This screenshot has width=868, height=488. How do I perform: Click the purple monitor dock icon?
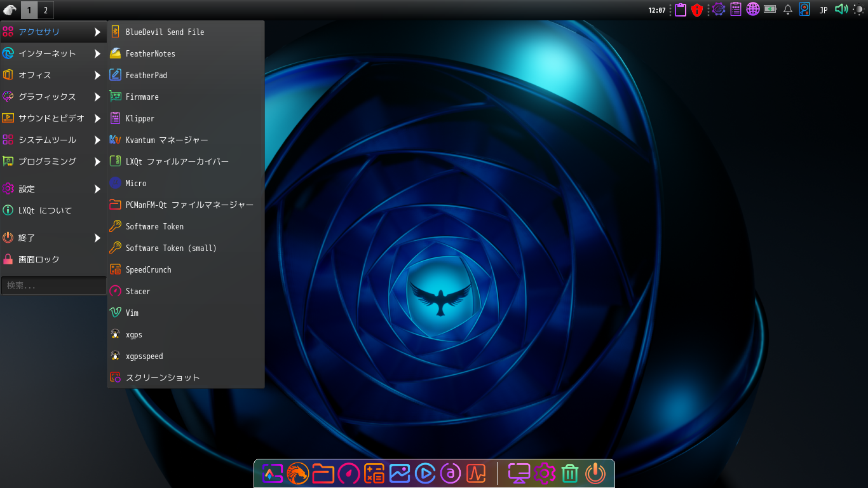(519, 473)
